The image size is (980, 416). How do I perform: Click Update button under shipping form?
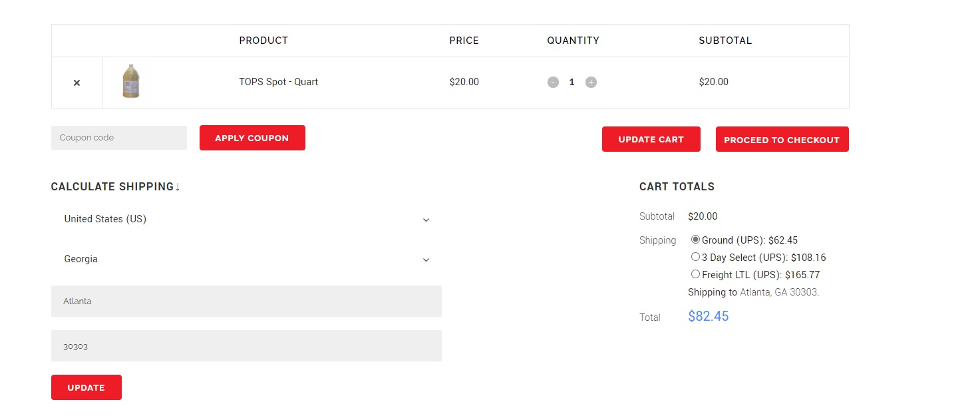tap(86, 387)
